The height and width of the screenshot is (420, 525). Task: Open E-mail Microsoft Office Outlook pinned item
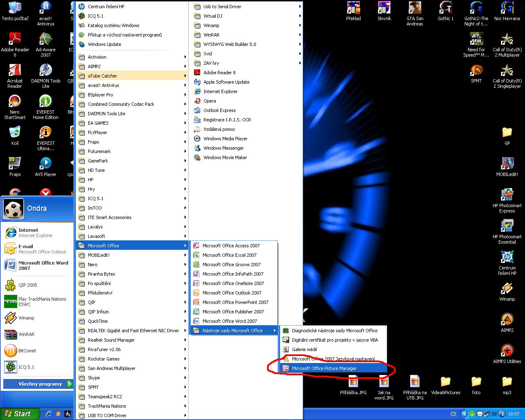(37, 249)
